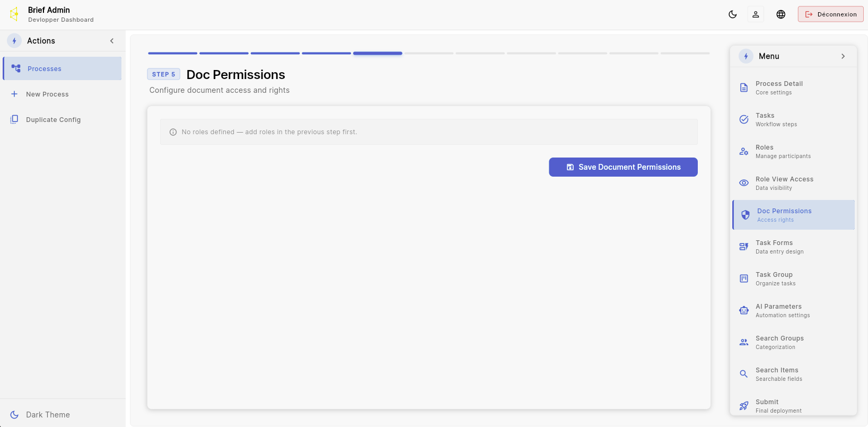Screen dimensions: 868x427
Task: Click the Task Forms icon
Action: coord(744,247)
